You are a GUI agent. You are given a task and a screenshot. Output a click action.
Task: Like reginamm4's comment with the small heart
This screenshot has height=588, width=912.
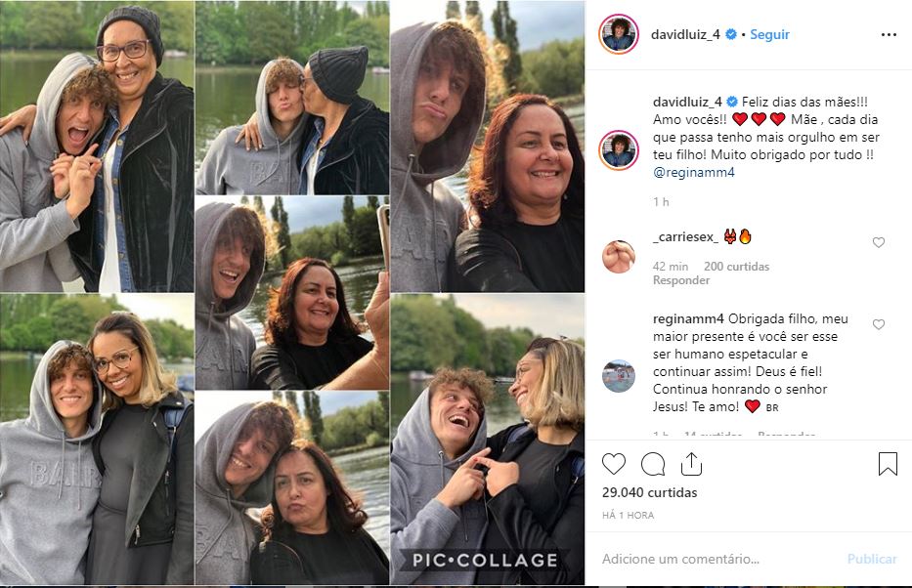click(878, 325)
